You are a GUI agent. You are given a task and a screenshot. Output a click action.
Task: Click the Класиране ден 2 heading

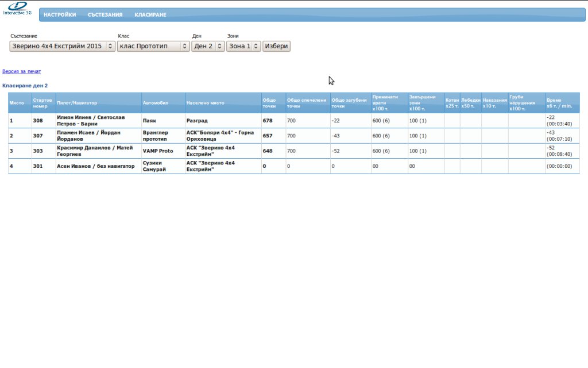click(x=25, y=86)
